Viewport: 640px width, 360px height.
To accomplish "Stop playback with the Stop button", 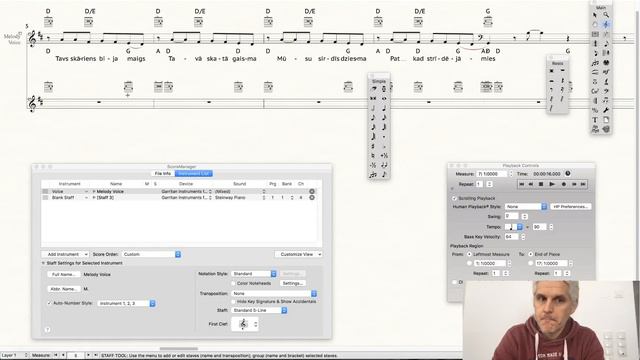I will tap(541, 184).
